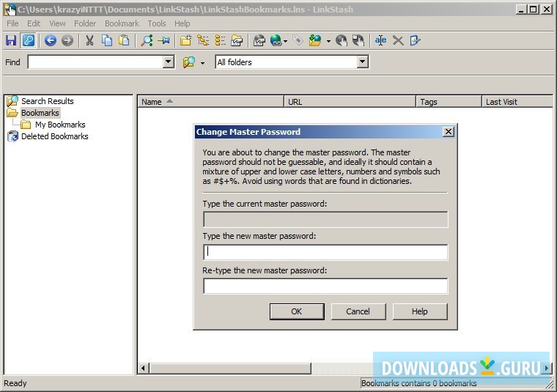The height and width of the screenshot is (392, 557).
Task: Select Search Results in the tree
Action: [x=47, y=101]
